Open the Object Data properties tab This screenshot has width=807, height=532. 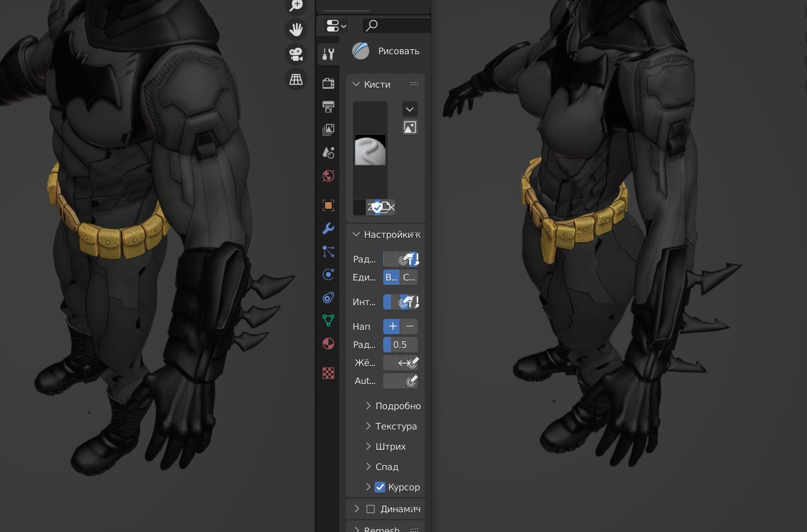coord(328,321)
